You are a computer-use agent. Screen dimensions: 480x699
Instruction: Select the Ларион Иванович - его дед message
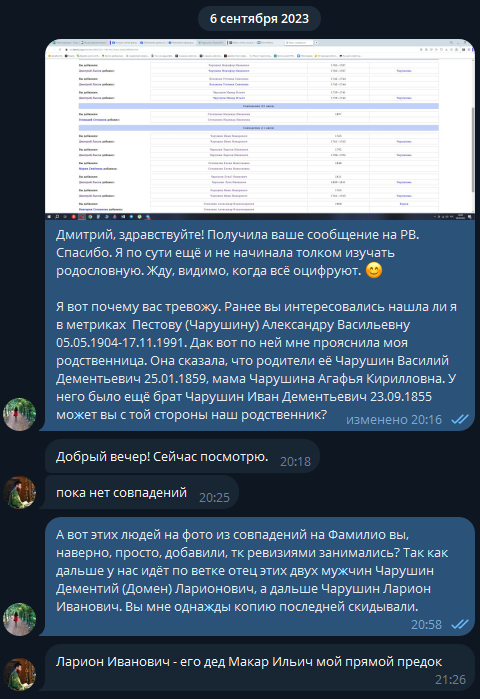[258, 668]
